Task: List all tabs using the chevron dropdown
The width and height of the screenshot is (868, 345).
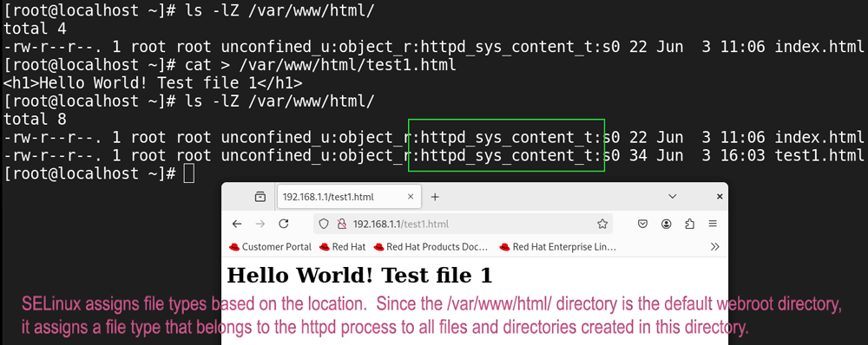Action: tap(673, 196)
